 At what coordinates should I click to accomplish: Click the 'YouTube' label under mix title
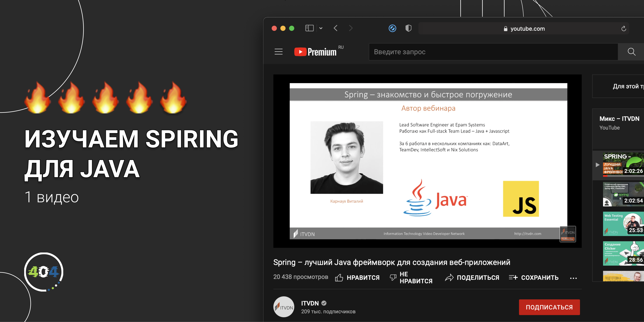tap(609, 128)
